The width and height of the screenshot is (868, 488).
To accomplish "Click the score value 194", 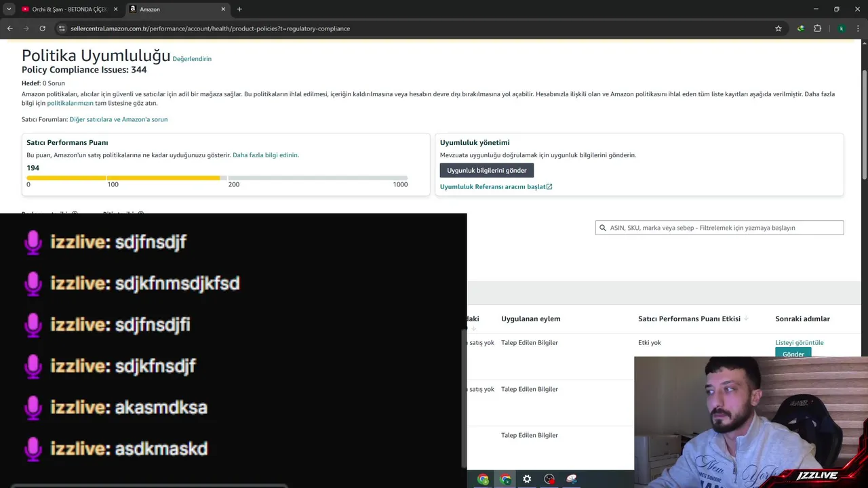I will 33,168.
